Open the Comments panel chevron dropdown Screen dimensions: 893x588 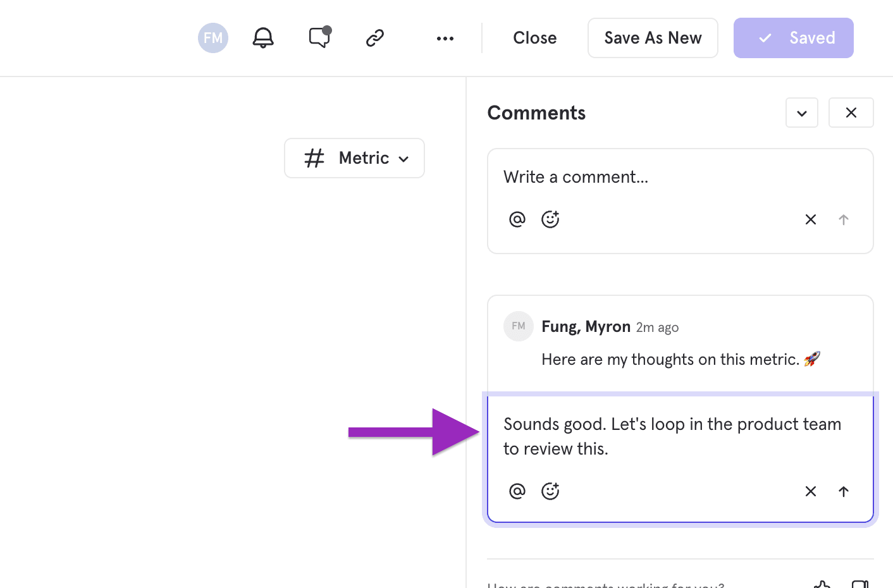802,113
